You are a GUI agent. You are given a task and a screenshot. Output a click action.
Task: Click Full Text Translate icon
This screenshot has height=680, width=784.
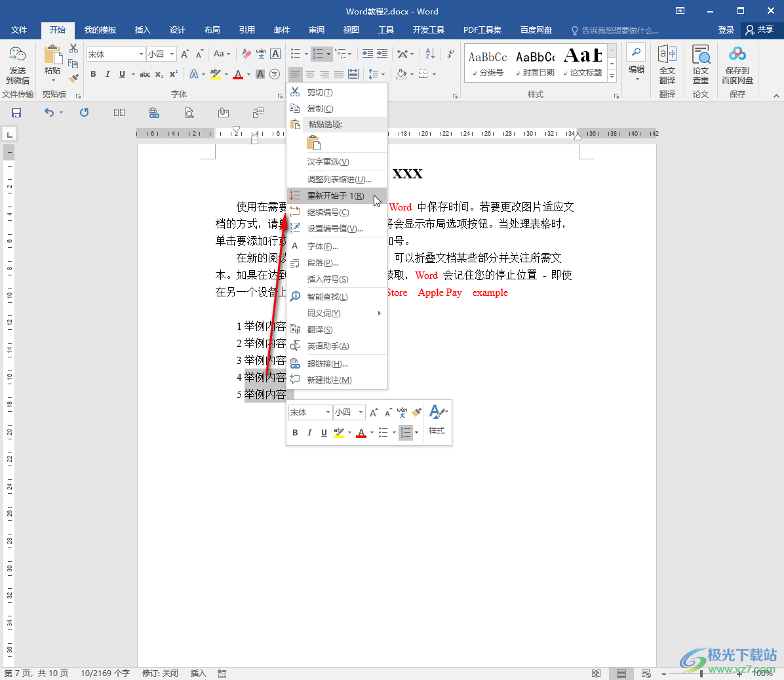click(667, 65)
